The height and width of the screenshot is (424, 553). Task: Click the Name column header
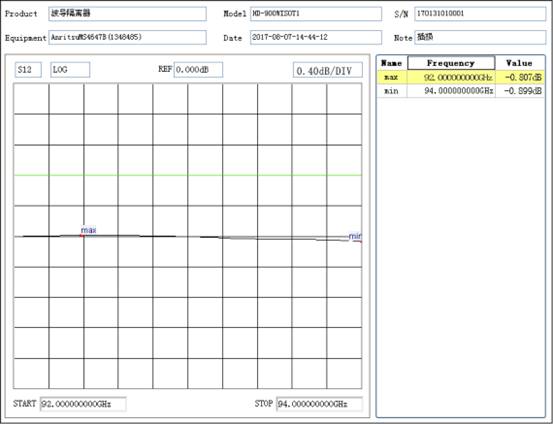coord(392,63)
